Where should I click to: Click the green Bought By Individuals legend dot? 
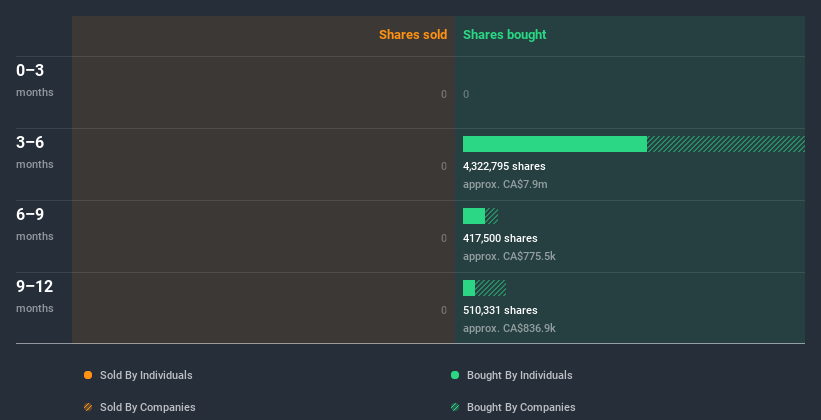pyautogui.click(x=455, y=375)
